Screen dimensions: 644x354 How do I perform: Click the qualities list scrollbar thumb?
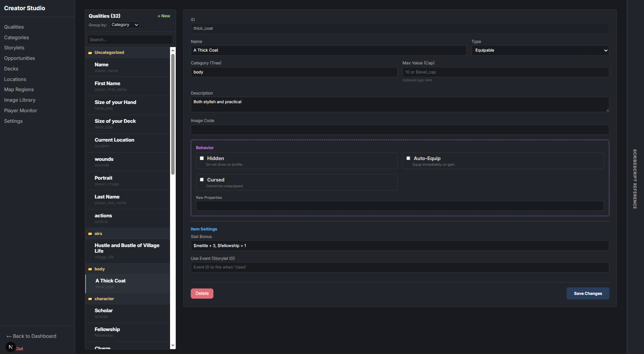(173, 113)
